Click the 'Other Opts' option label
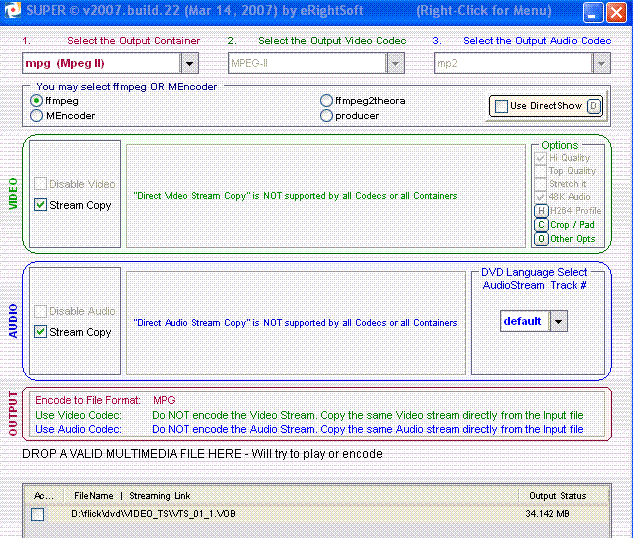633x538 pixels. (x=573, y=239)
